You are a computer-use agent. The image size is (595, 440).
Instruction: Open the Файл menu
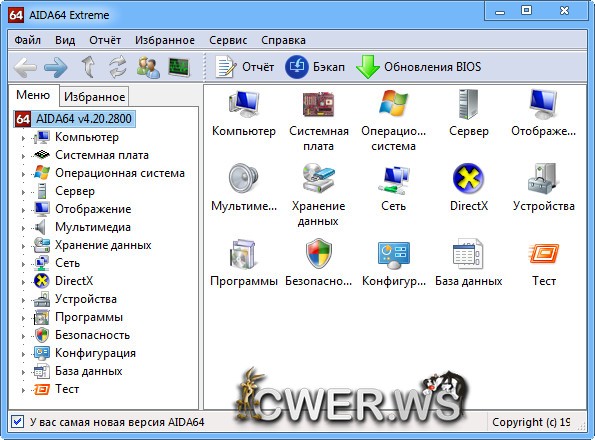(x=27, y=40)
